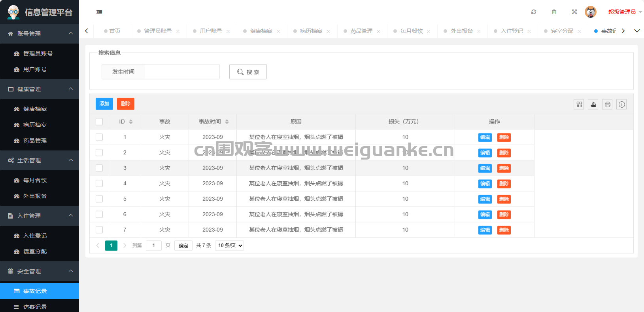
Task: Click the table info icon
Action: [621, 104]
